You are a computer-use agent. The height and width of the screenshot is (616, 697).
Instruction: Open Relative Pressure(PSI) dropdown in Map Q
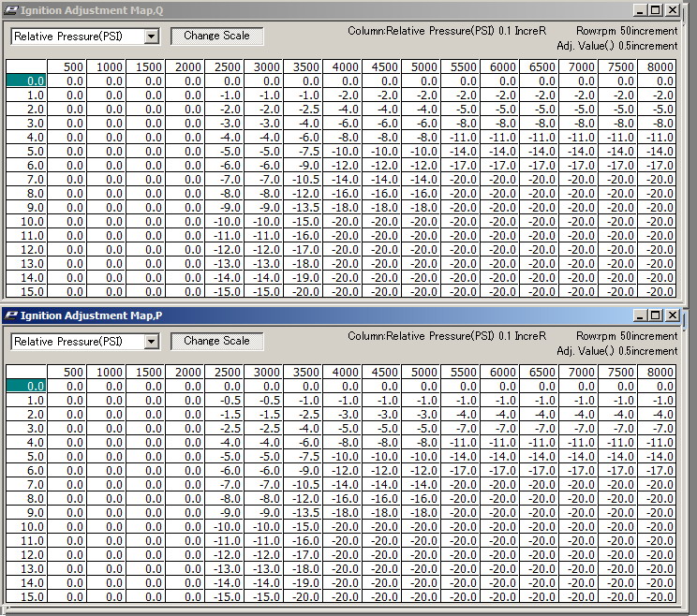click(153, 37)
